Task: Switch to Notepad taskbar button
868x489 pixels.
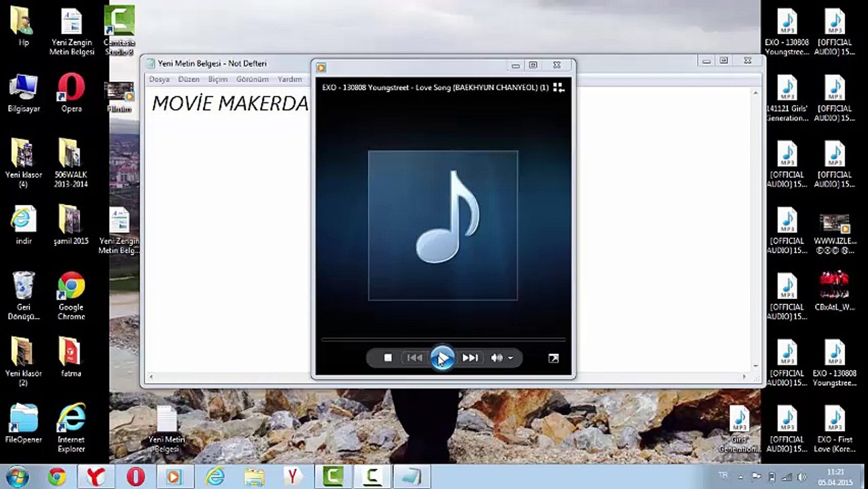Action: pyautogui.click(x=411, y=477)
